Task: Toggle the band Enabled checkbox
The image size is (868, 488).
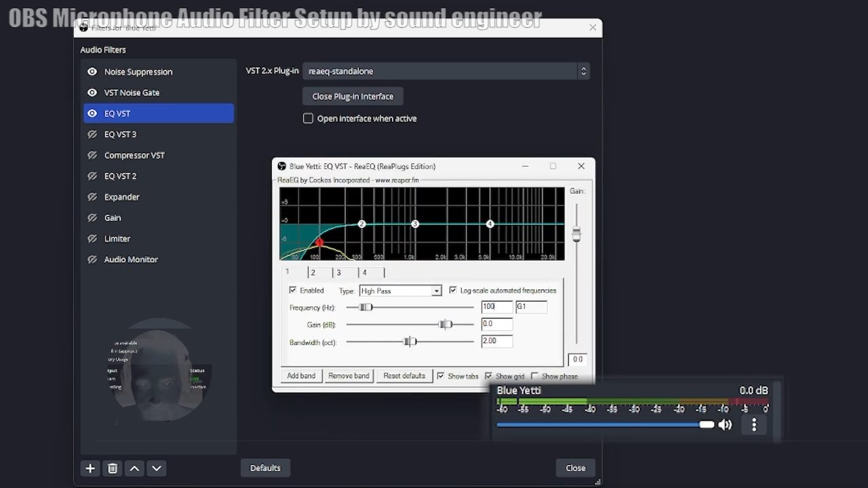Action: pos(293,290)
